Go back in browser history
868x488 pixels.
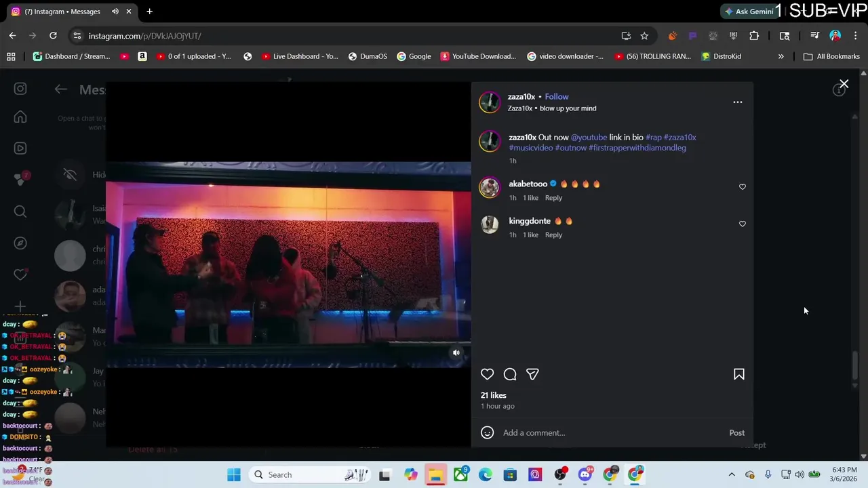coord(13,36)
